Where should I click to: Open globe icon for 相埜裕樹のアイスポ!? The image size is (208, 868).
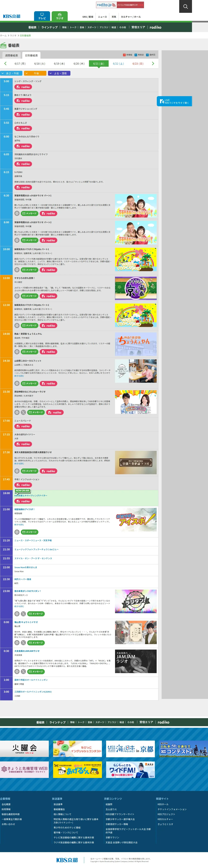[x=17, y=532]
